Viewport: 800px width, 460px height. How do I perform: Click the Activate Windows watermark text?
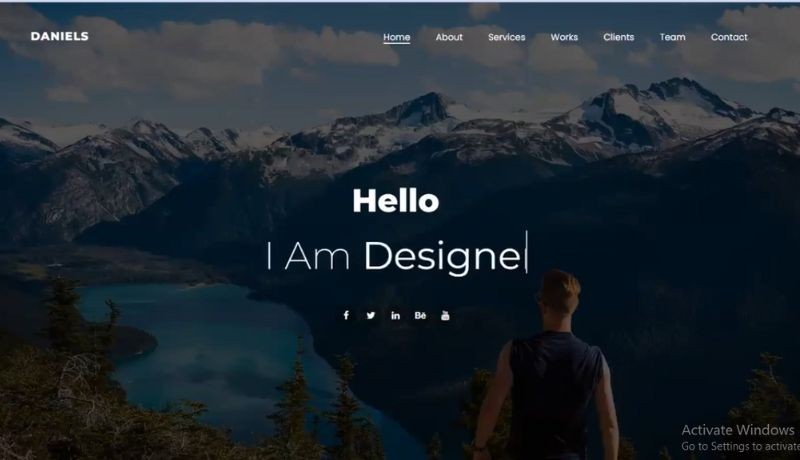click(x=738, y=430)
